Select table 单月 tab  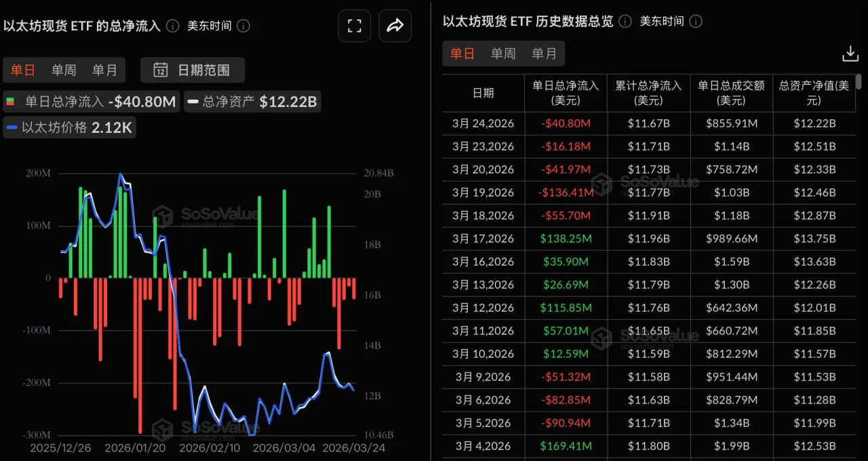coord(544,54)
